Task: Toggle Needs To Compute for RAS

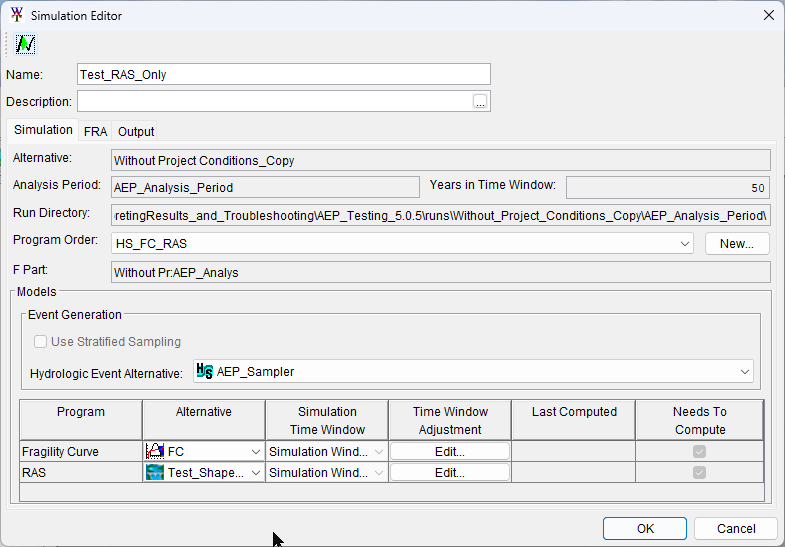Action: (x=699, y=472)
